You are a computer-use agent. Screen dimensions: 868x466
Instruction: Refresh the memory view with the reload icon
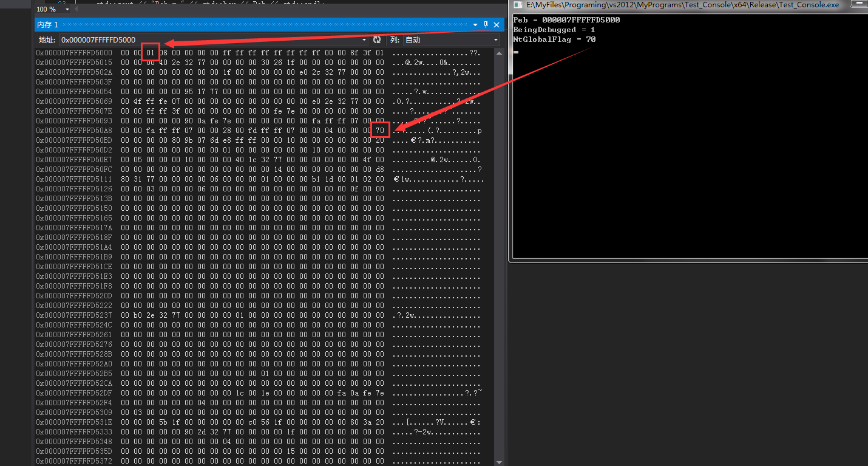click(377, 40)
